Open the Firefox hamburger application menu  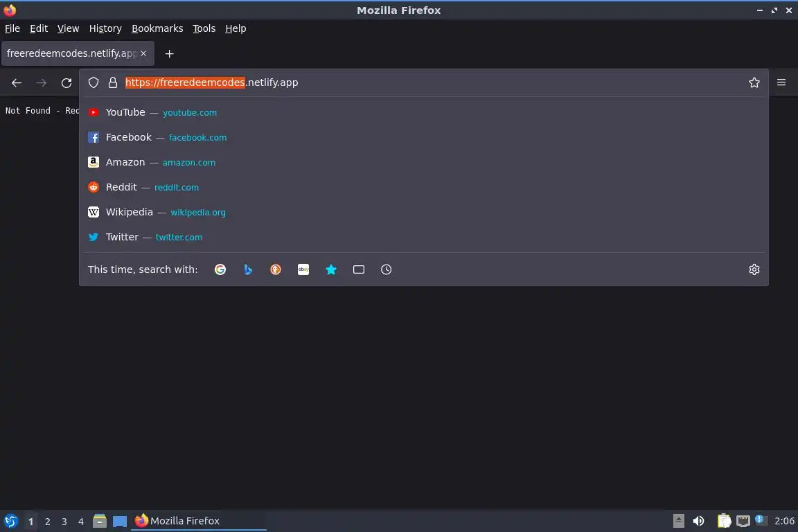click(781, 82)
